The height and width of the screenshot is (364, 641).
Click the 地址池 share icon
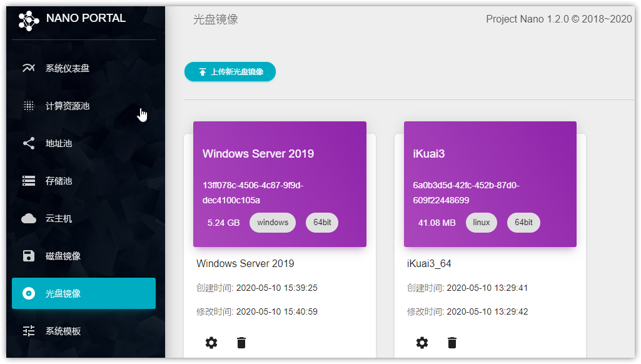(x=29, y=143)
